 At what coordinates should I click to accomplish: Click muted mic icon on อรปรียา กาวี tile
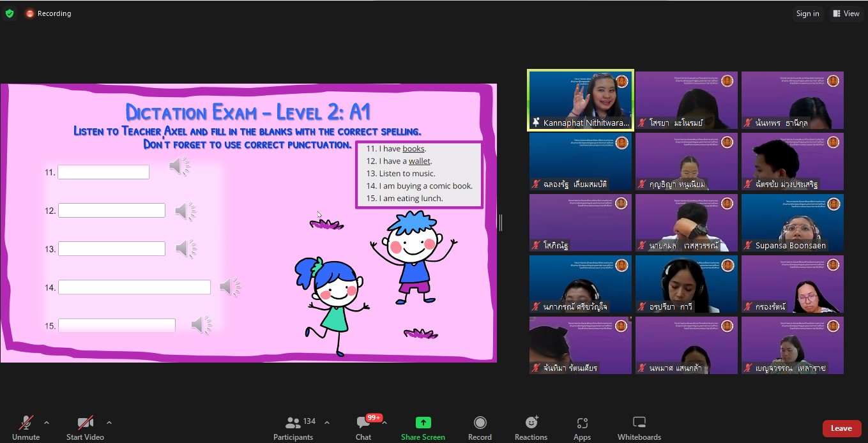click(x=643, y=306)
